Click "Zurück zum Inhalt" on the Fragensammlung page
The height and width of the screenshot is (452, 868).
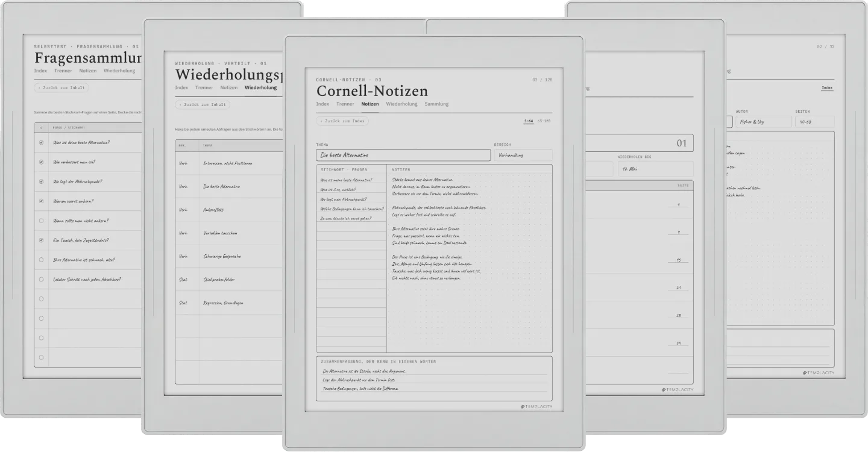point(61,88)
